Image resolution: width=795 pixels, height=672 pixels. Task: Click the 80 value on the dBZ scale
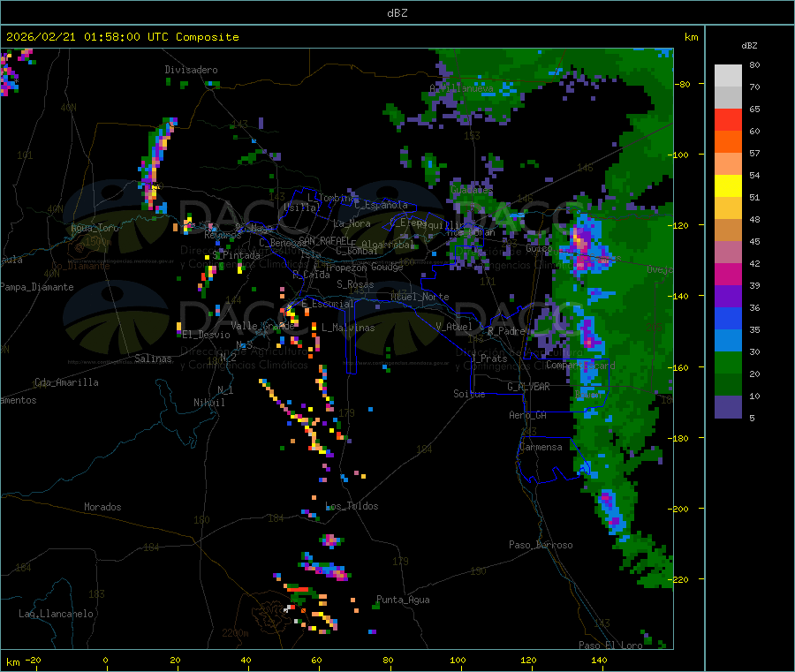(754, 64)
